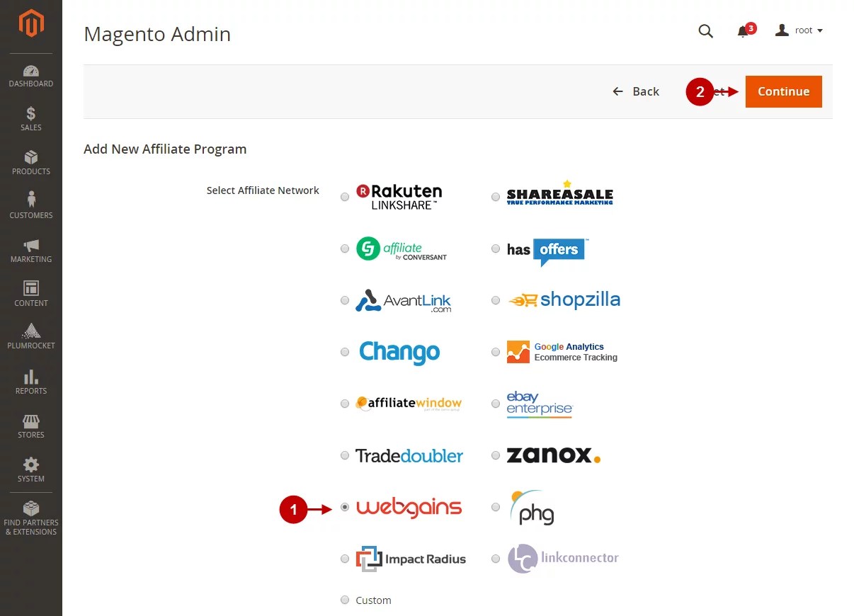
Task: Click the System sidebar icon
Action: coord(31,469)
